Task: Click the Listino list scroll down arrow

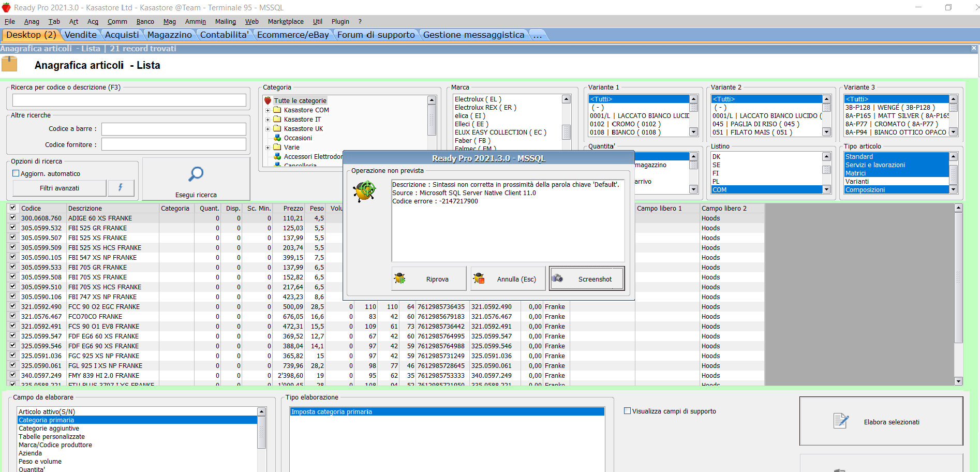Action: tap(826, 189)
